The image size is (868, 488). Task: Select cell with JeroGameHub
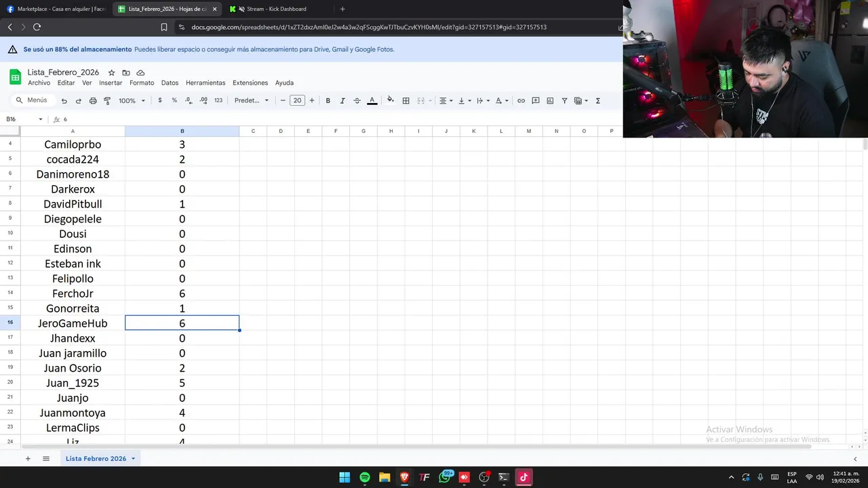(x=73, y=323)
